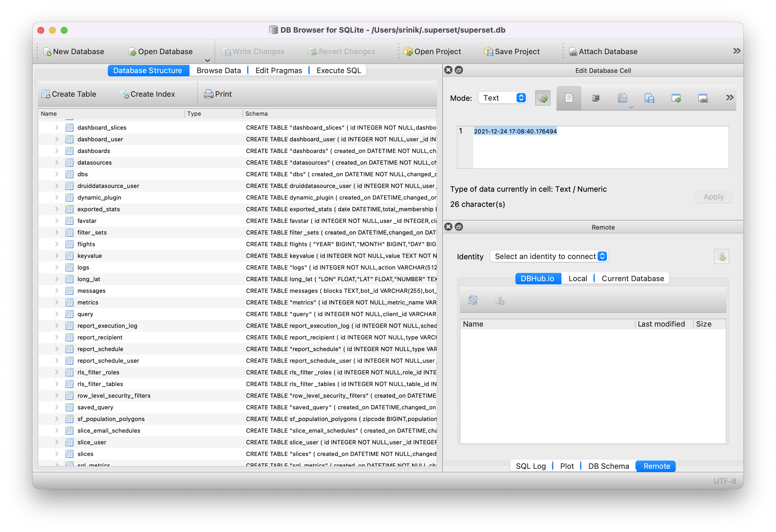Viewport: 776px width, 532px height.
Task: Click the Create Index icon
Action: pyautogui.click(x=124, y=94)
